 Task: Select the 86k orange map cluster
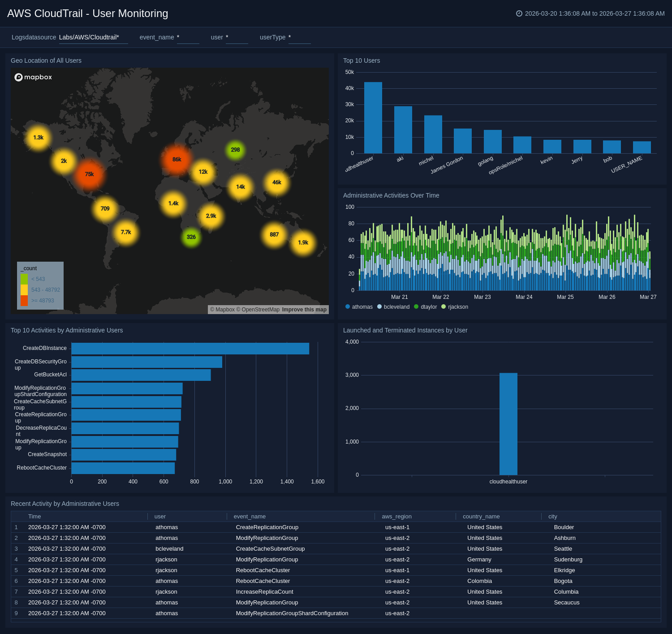[177, 160]
